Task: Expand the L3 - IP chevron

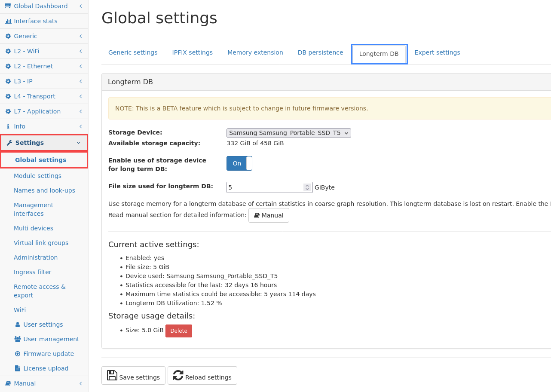Action: [x=81, y=81]
